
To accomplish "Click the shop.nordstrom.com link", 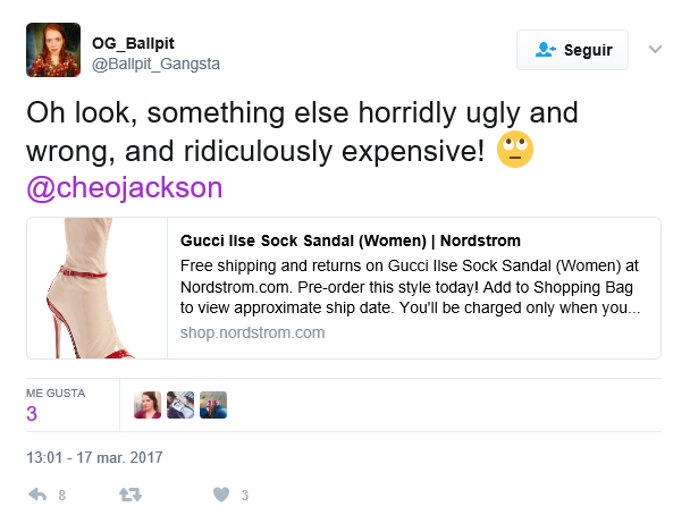I will 253,332.
